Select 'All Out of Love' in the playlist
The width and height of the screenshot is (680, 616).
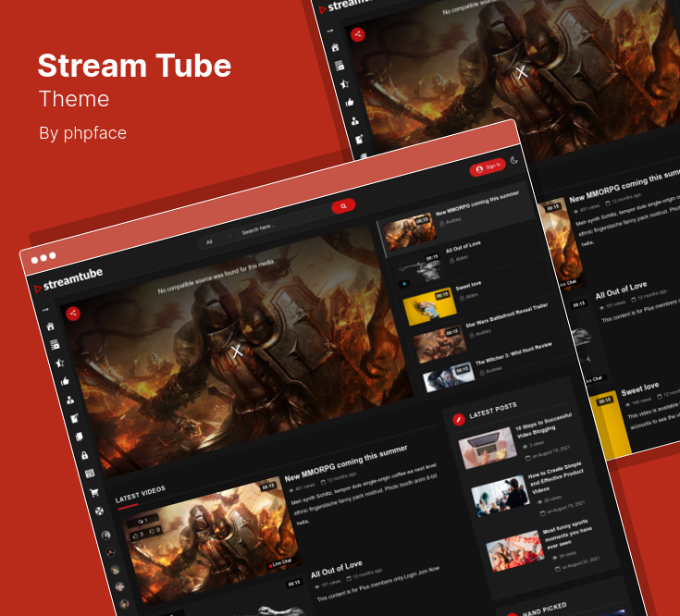(464, 248)
